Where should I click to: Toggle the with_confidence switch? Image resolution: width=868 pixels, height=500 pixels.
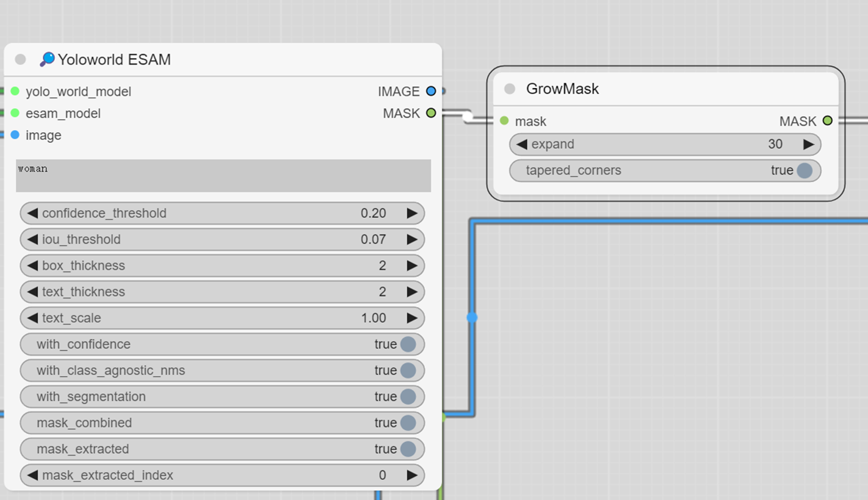pyautogui.click(x=408, y=344)
